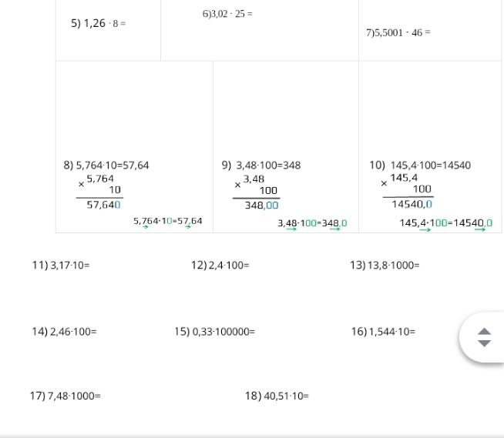Select problem 5) 1,26 · 8 =

[99, 23]
